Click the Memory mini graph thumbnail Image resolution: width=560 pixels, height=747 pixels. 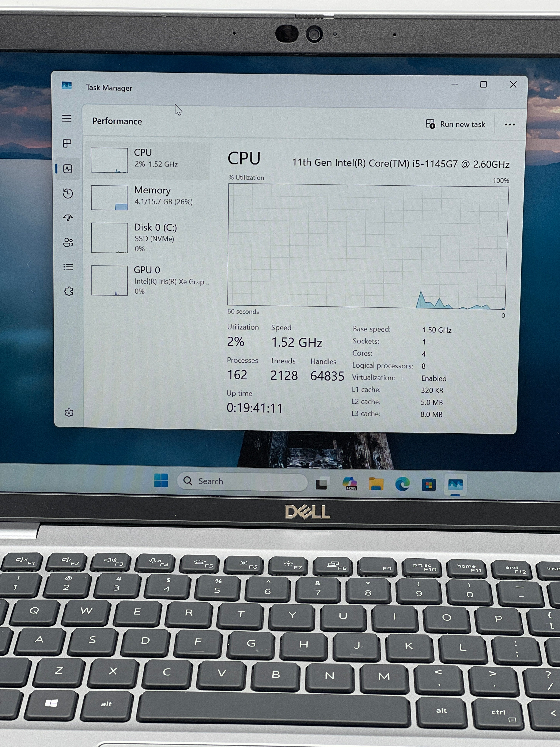coord(109,197)
